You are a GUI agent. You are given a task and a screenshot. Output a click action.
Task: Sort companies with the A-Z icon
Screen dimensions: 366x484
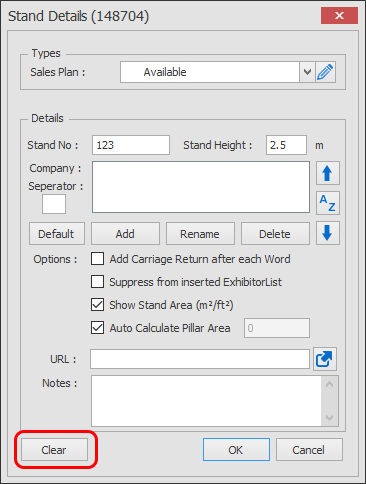coord(328,203)
